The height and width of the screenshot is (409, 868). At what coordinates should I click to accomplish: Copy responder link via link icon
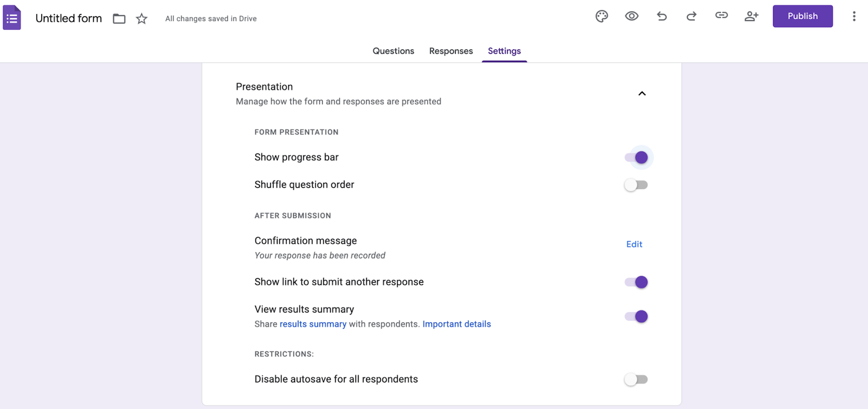[x=722, y=16]
